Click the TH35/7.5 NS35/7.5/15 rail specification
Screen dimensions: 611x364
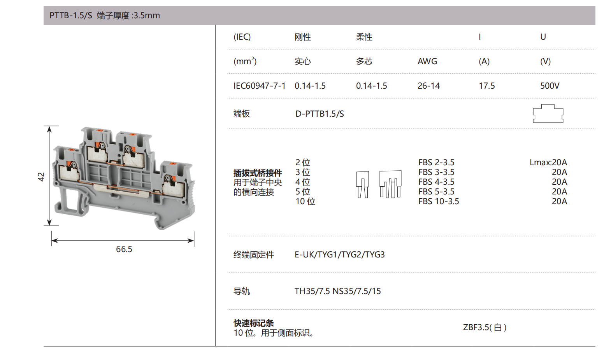coord(337,291)
